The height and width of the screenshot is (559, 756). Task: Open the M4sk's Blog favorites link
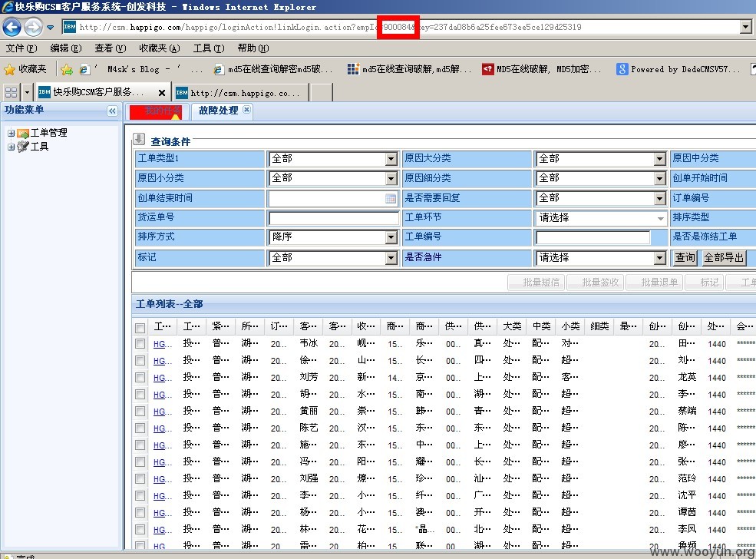coord(131,69)
